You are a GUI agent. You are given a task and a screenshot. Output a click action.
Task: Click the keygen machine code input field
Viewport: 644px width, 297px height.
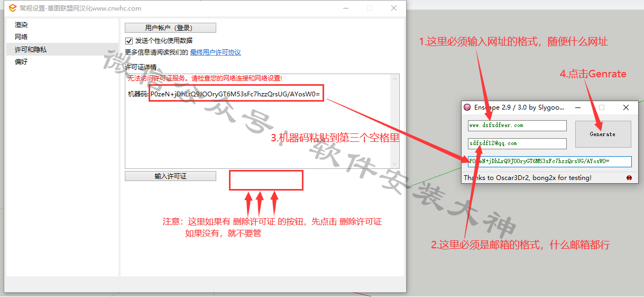(x=549, y=161)
